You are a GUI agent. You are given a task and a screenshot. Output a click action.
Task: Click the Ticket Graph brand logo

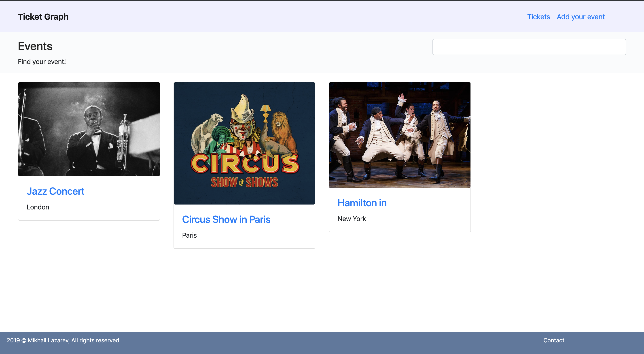pyautogui.click(x=43, y=17)
